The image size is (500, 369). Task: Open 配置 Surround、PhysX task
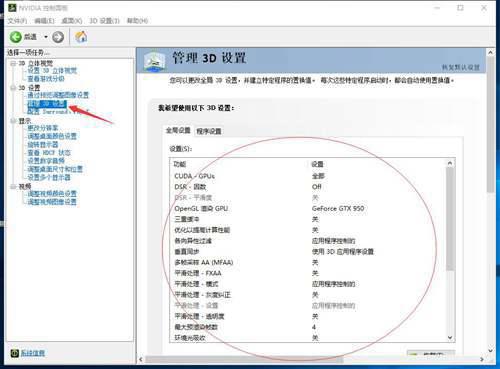click(58, 112)
